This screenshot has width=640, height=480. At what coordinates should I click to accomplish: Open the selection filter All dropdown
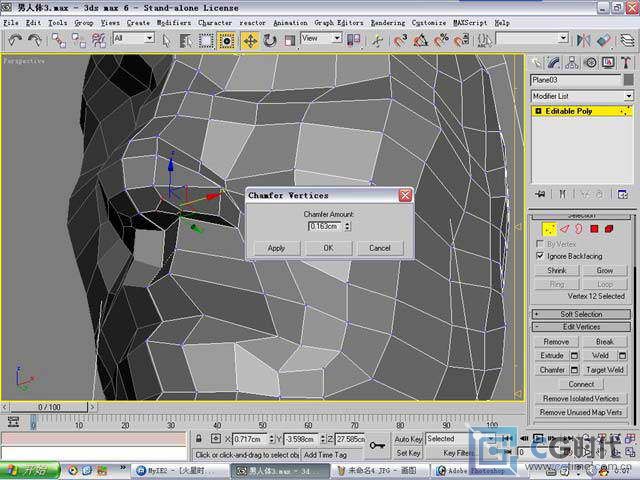(x=149, y=38)
